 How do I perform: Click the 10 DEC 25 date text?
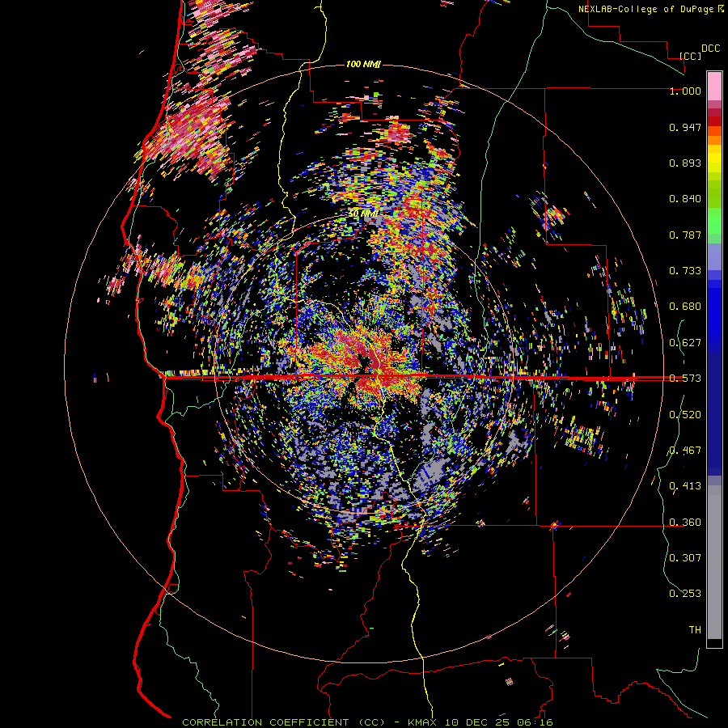pyautogui.click(x=478, y=722)
